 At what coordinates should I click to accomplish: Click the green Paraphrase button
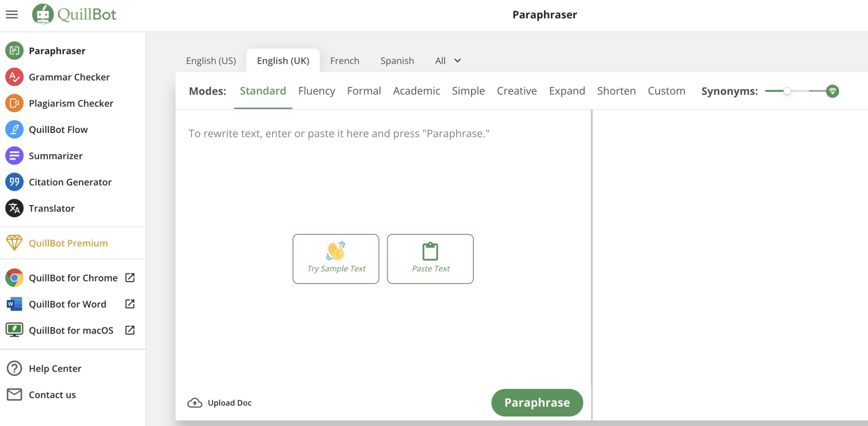(537, 403)
